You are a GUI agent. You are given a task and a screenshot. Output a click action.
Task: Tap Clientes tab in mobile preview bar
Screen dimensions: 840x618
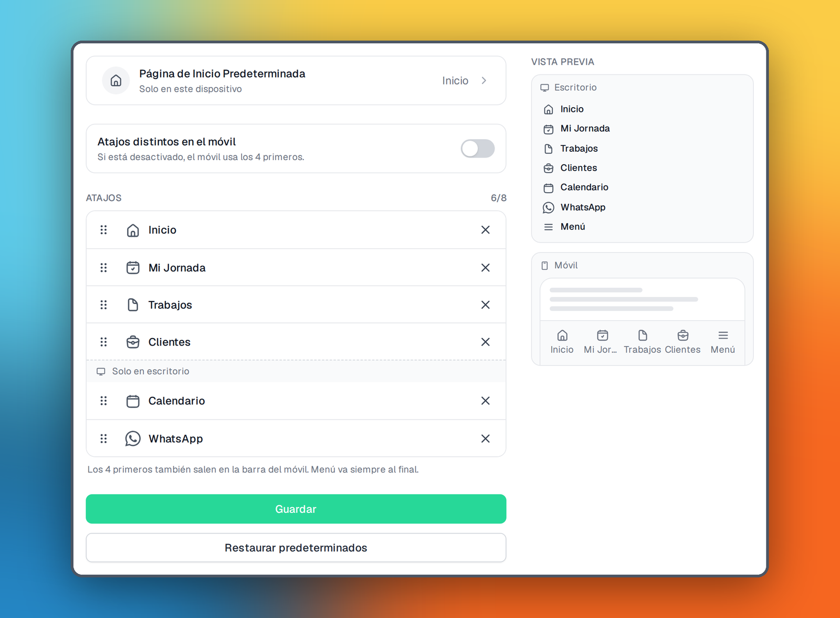[x=682, y=342]
